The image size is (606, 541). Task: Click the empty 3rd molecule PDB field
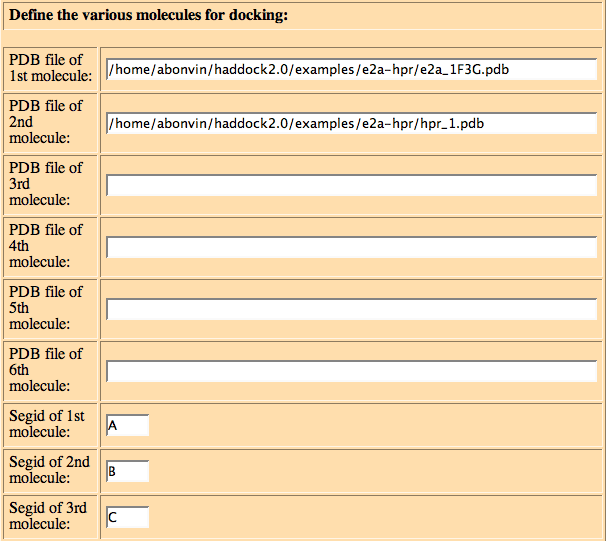tap(352, 185)
